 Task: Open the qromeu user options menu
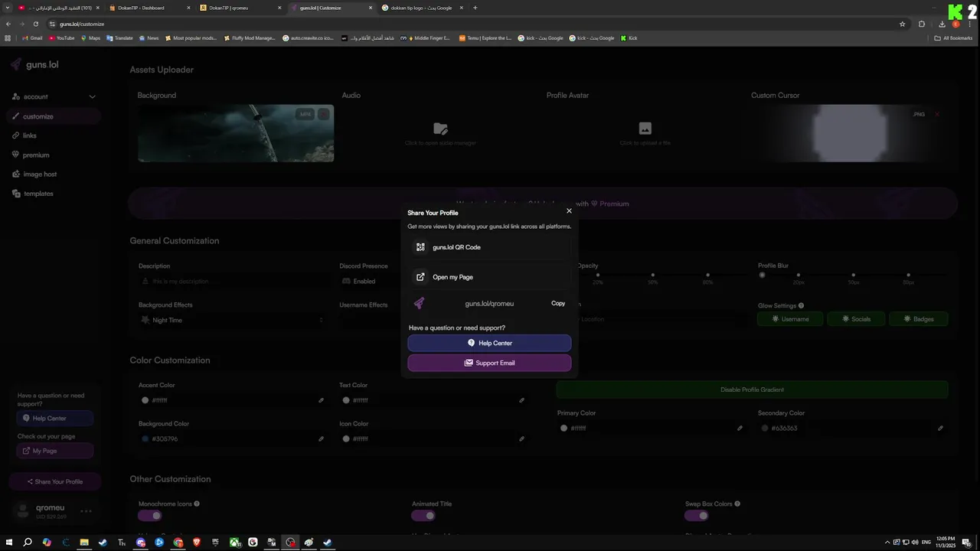(x=86, y=511)
